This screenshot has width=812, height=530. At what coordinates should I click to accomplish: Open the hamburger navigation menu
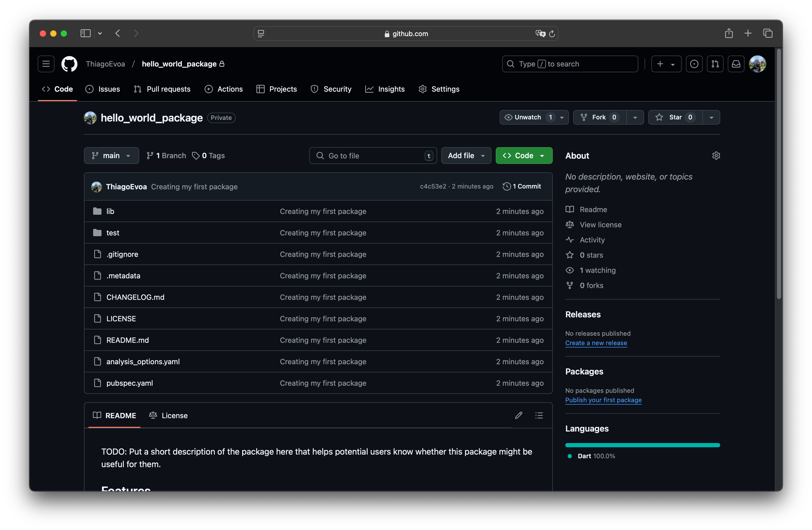click(x=46, y=64)
